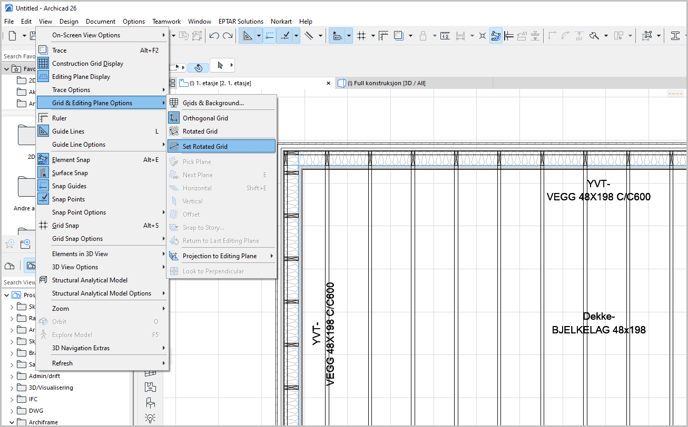This screenshot has height=427, width=688.
Task: Click the Lamp tool icon
Action: click(150, 418)
